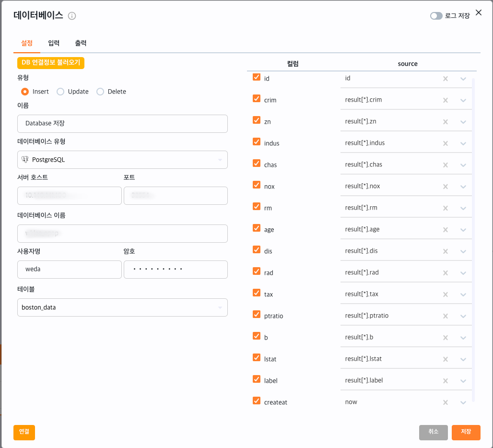The image size is (493, 448).
Task: Uncheck the createat column checkbox
Action: 257,401
